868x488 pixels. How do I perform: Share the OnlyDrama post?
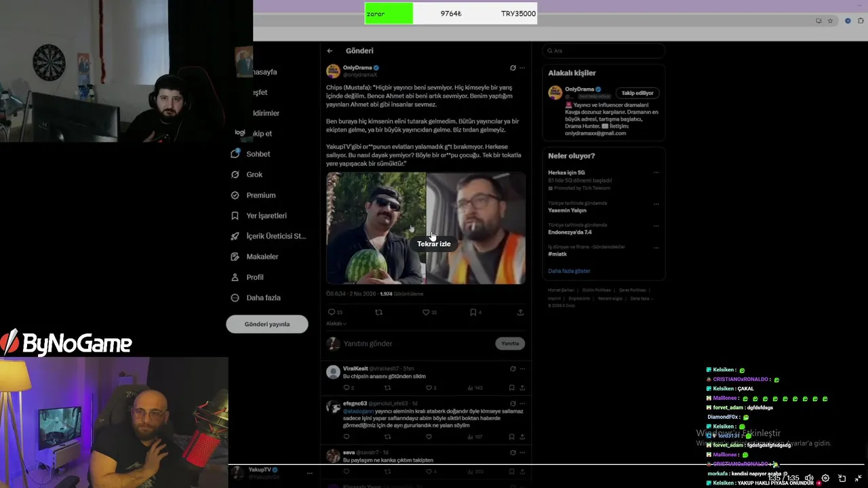(520, 312)
